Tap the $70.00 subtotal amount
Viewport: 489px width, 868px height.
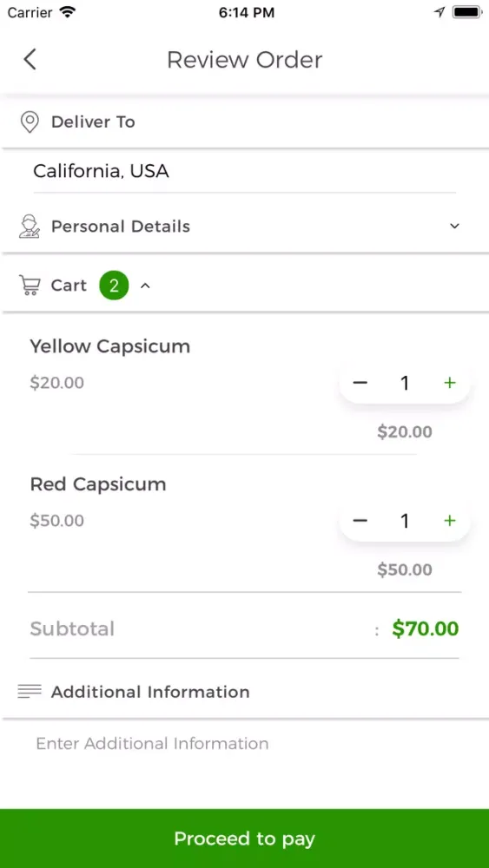click(426, 628)
